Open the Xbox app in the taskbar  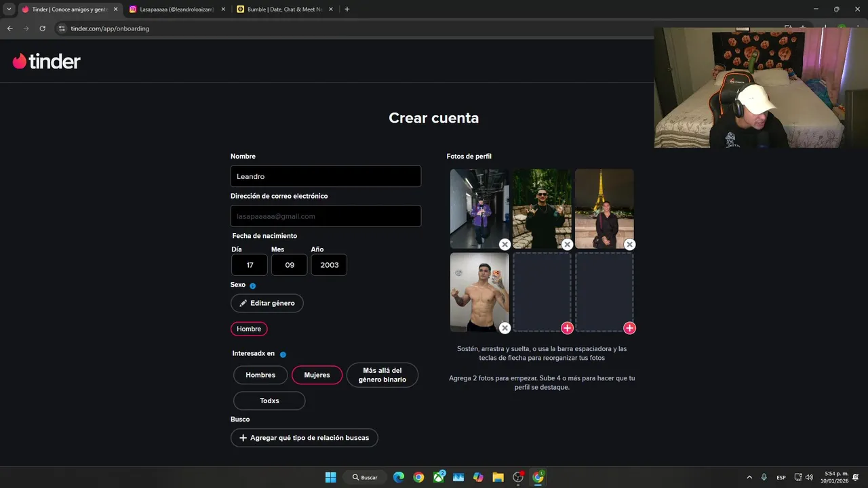pos(439,477)
